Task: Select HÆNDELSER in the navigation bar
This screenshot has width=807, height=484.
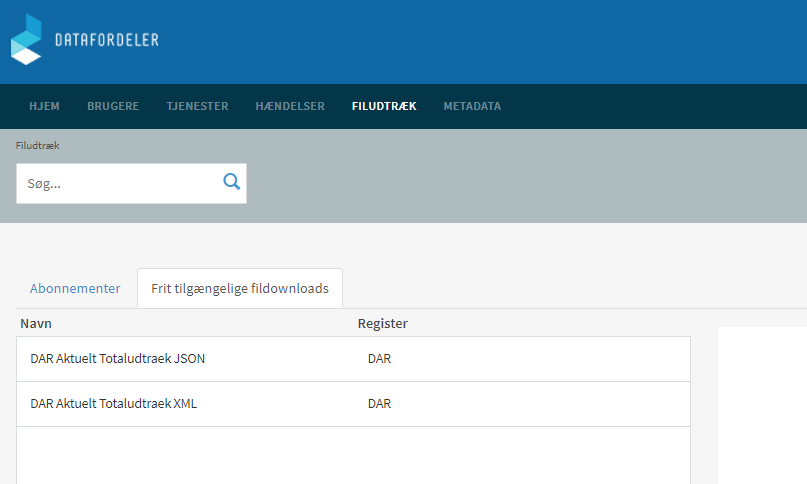Action: [290, 106]
